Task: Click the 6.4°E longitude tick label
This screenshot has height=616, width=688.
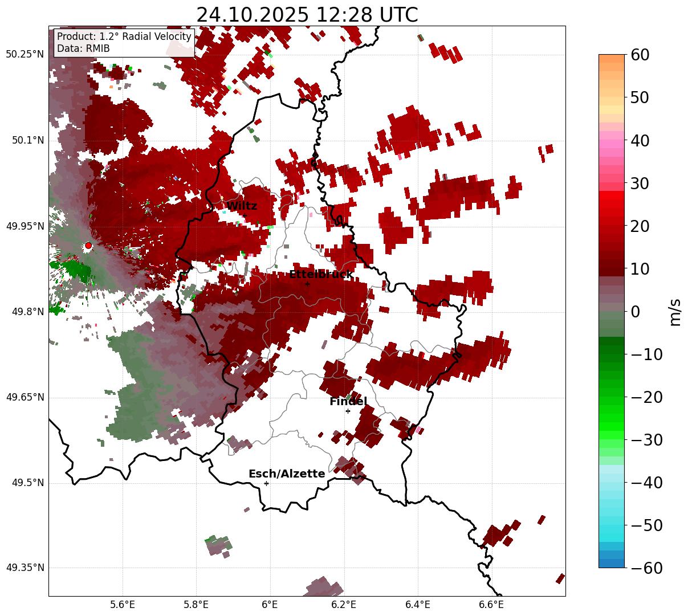Action: (x=418, y=605)
